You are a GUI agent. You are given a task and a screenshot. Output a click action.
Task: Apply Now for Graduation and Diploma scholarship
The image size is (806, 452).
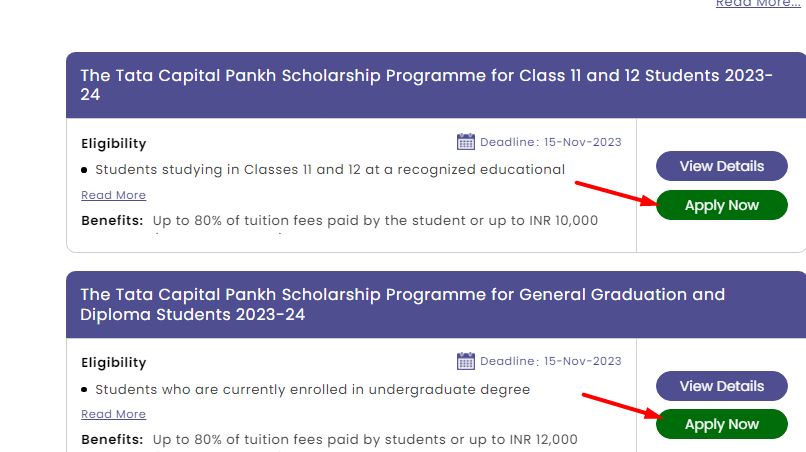point(722,424)
